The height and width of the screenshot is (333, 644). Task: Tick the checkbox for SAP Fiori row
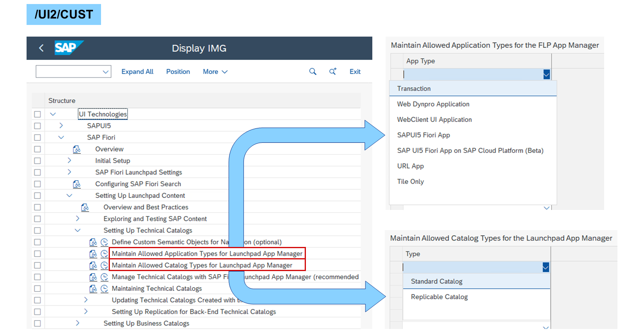[37, 138]
